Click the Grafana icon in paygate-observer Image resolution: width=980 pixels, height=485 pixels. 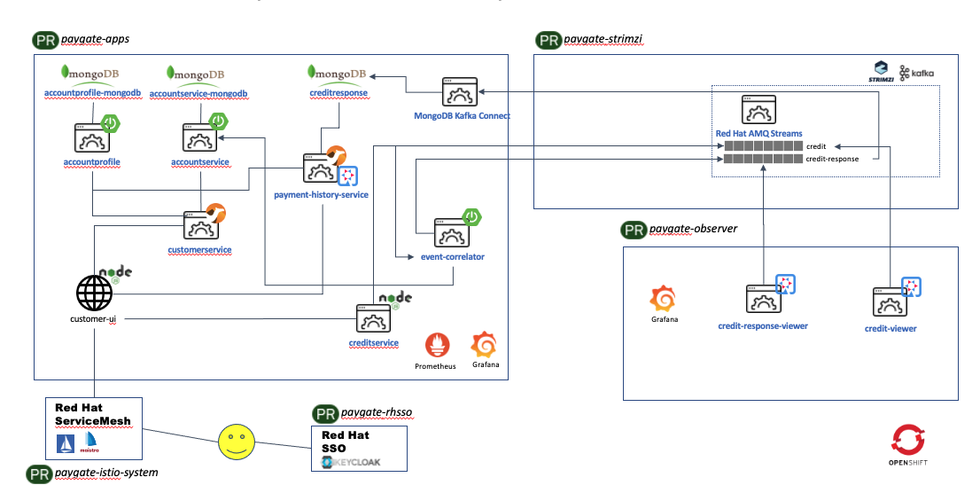pyautogui.click(x=663, y=299)
